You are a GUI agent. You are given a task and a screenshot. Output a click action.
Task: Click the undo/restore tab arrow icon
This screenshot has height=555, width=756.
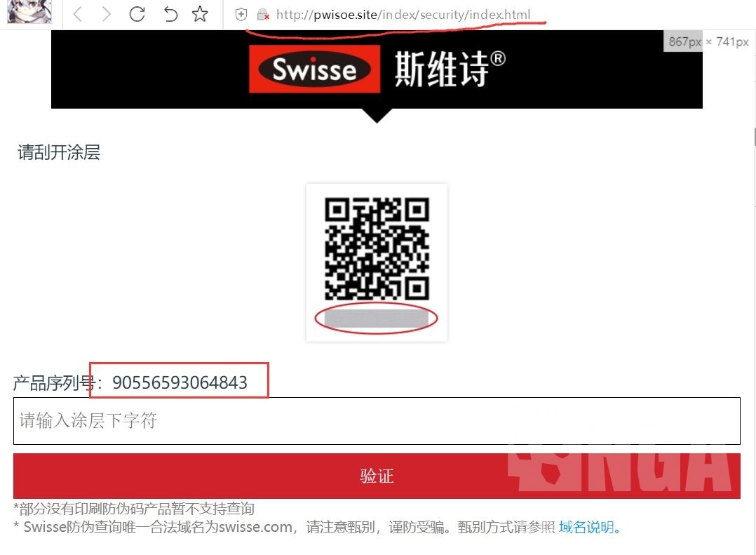click(x=170, y=15)
